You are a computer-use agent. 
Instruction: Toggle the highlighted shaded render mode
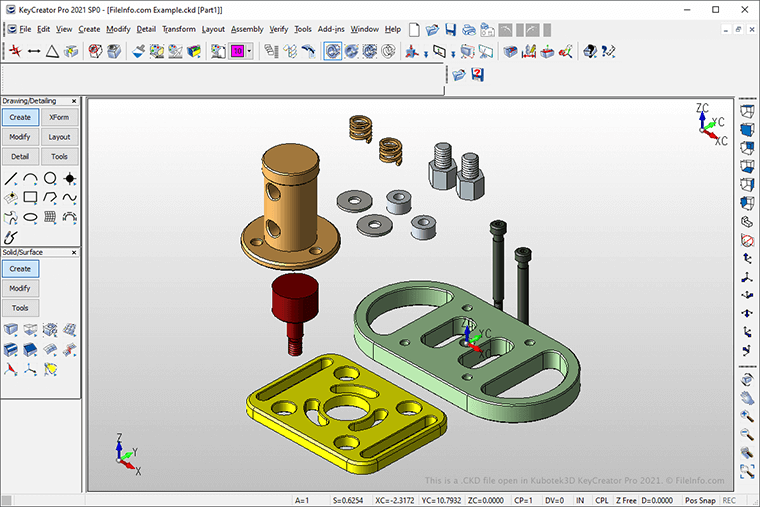point(332,51)
